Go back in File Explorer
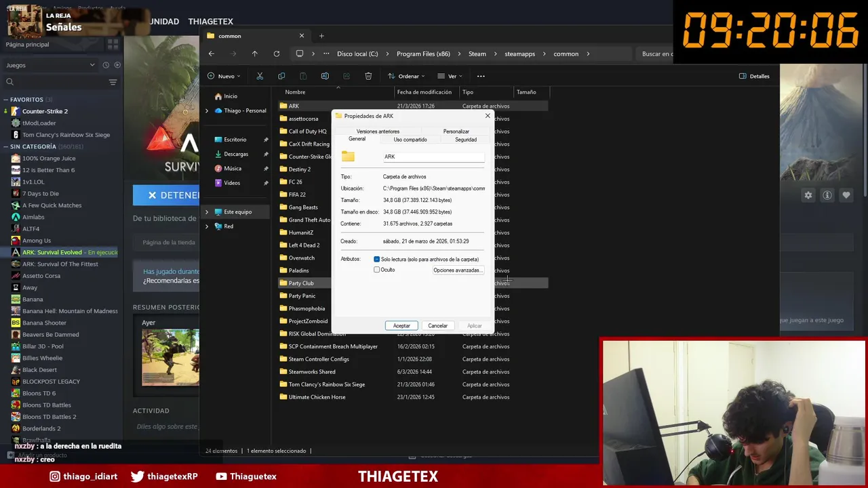The image size is (868, 488). [212, 54]
